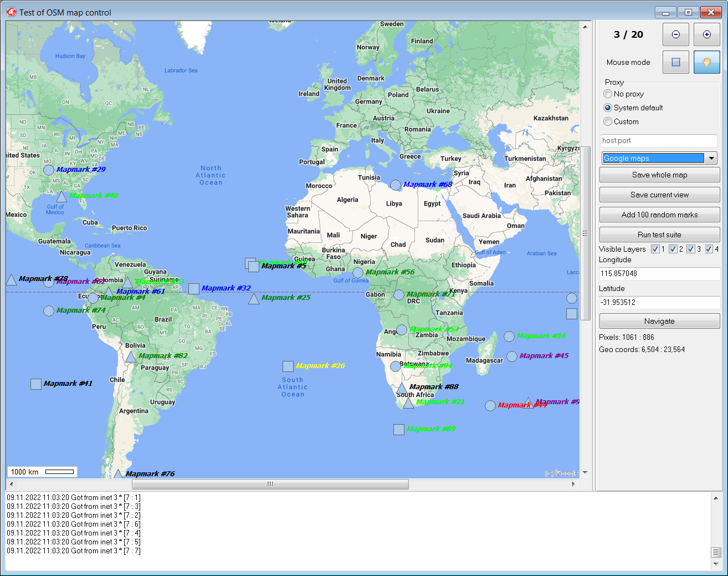Click the host:port proxy input field
This screenshot has height=576, width=728.
(x=659, y=141)
